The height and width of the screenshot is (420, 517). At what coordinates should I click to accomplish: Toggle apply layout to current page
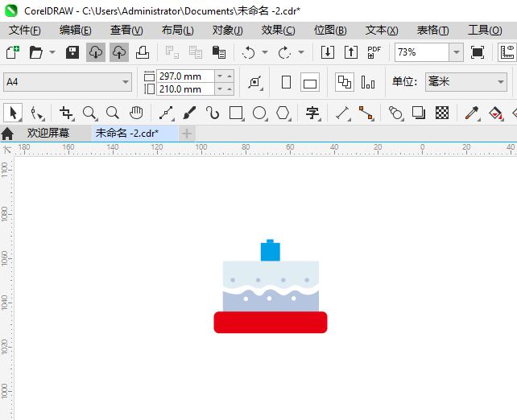tap(368, 82)
